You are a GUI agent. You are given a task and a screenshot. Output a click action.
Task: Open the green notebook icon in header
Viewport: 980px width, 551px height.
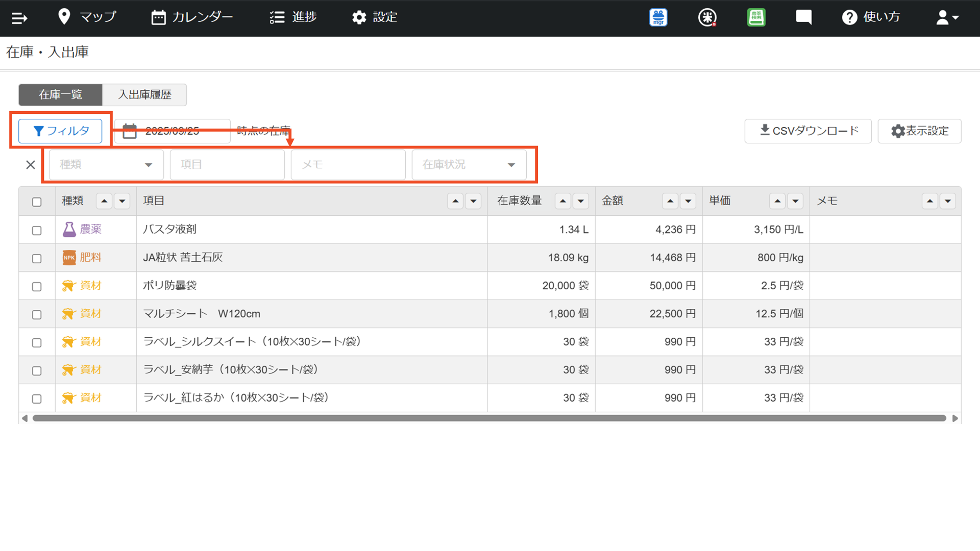tap(756, 17)
